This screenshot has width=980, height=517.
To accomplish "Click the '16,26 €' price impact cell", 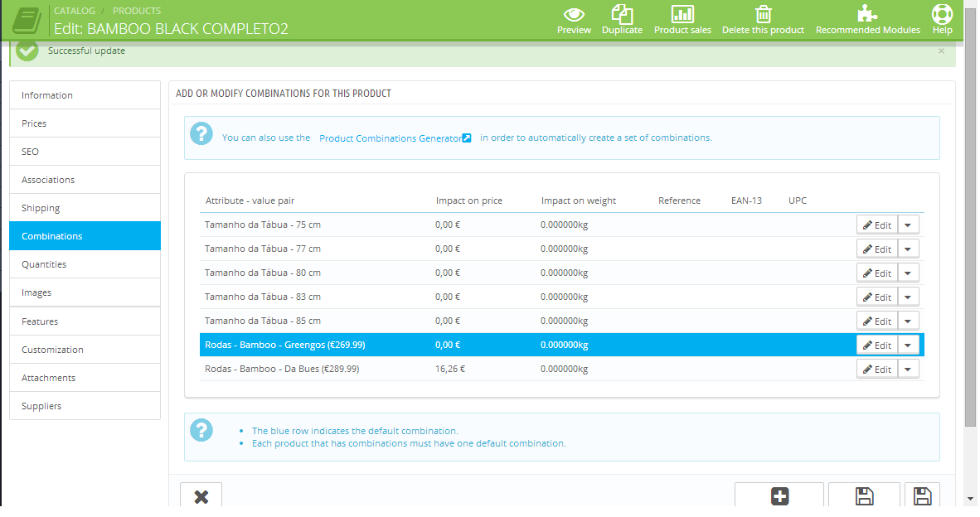I will [x=450, y=369].
